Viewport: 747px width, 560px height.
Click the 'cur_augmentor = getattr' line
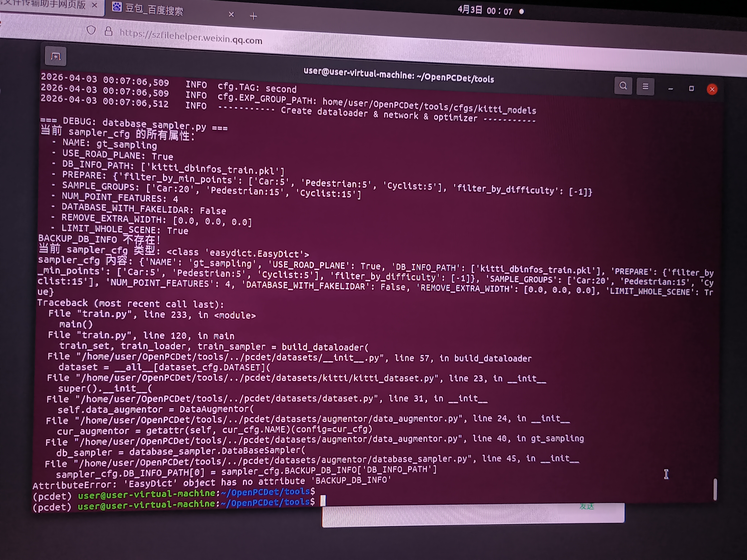point(214,430)
